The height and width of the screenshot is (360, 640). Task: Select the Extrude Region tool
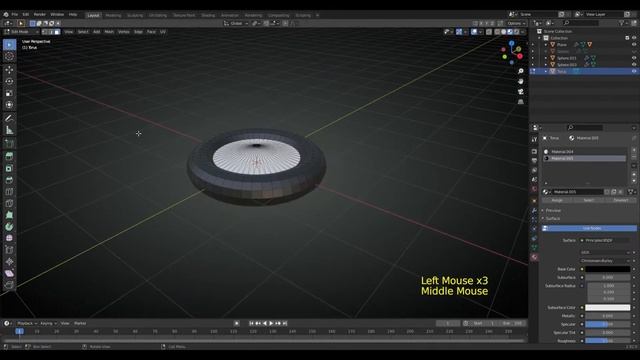(9, 156)
